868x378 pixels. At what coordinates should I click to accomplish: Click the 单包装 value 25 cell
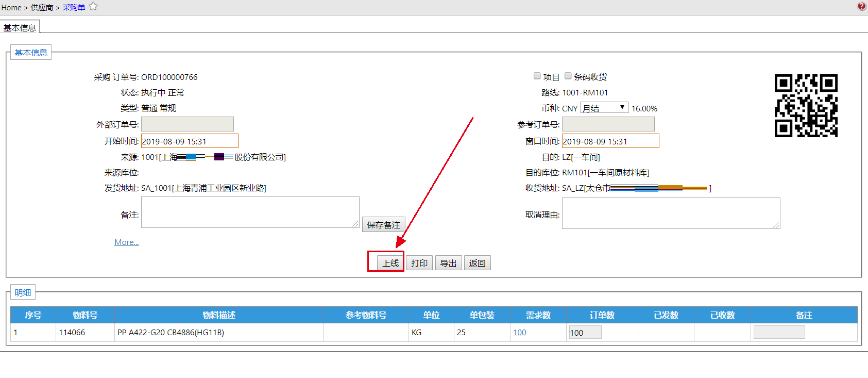pos(482,333)
